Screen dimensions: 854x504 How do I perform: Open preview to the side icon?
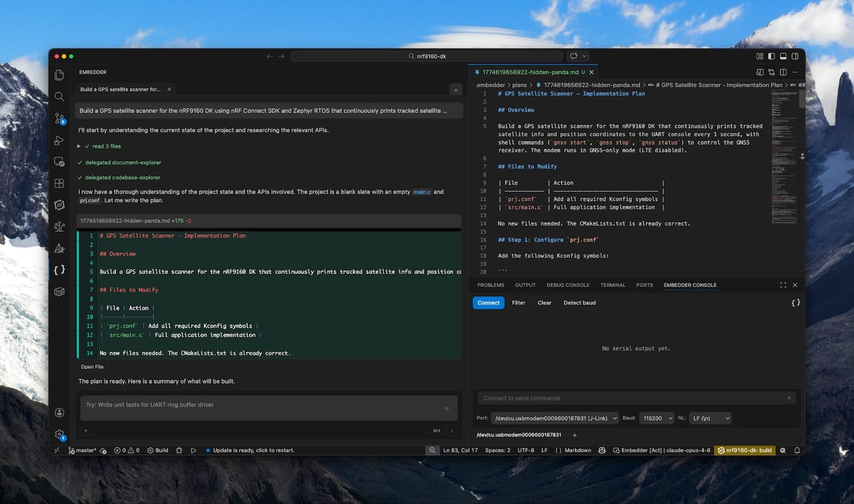point(759,72)
